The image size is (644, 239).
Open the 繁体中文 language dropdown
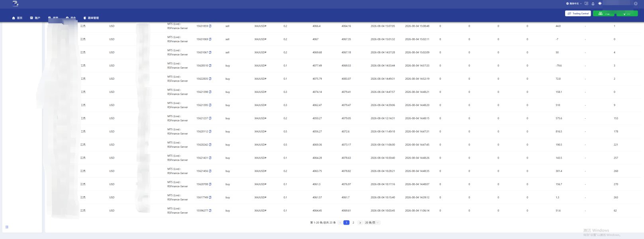coord(574,4)
